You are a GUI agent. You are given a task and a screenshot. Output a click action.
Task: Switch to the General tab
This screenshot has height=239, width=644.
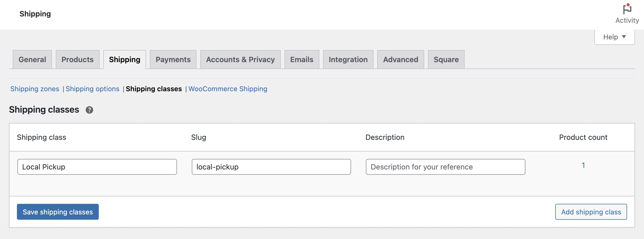[32, 59]
